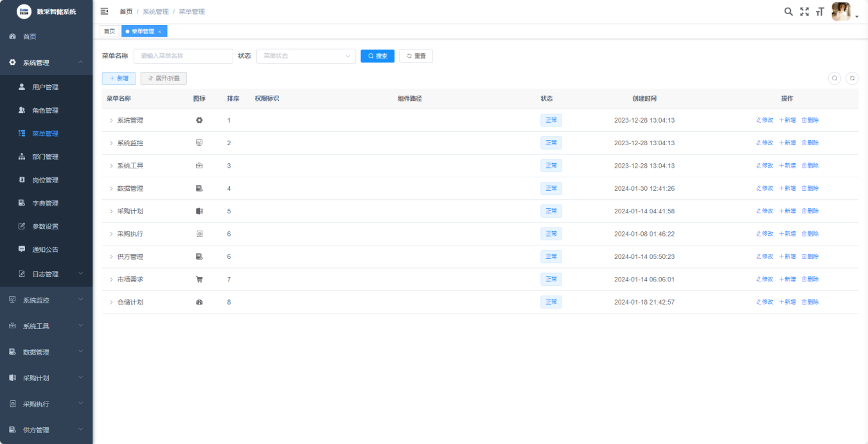Open 岗位管理 in the sidebar
Image resolution: width=868 pixels, height=444 pixels.
pyautogui.click(x=46, y=180)
